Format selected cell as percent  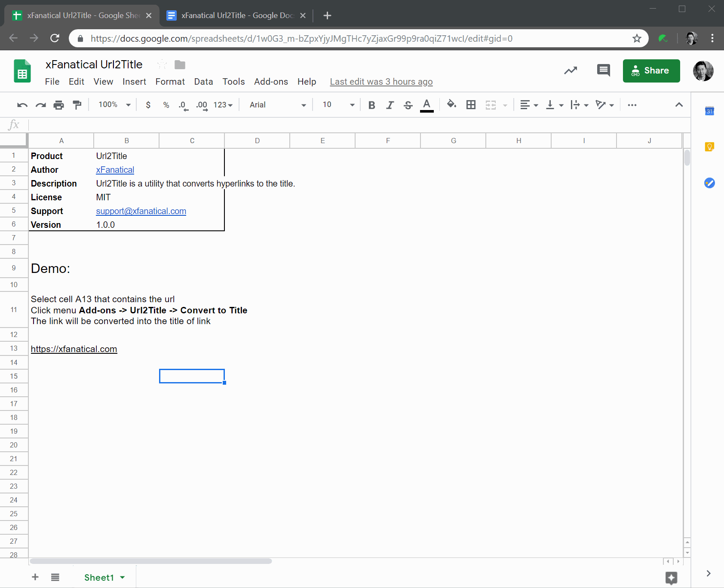pyautogui.click(x=166, y=104)
